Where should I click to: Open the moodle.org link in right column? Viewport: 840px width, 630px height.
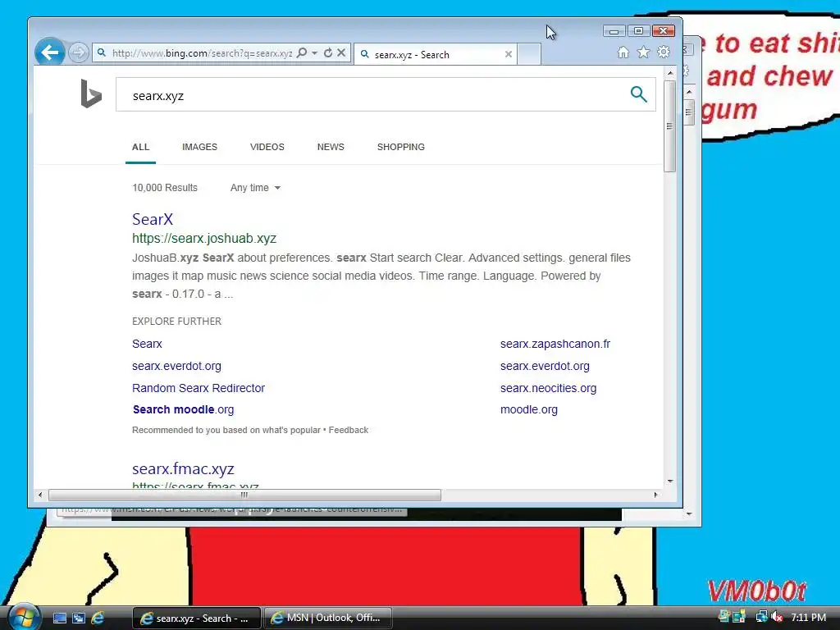point(529,409)
